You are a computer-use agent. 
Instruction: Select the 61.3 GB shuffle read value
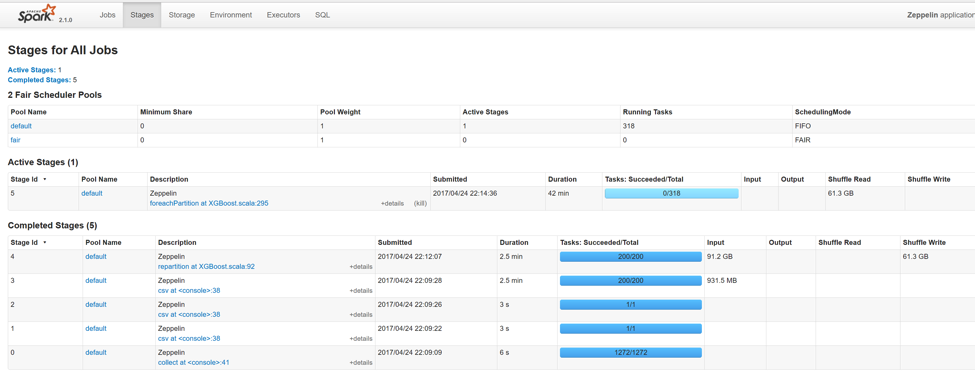tap(841, 193)
